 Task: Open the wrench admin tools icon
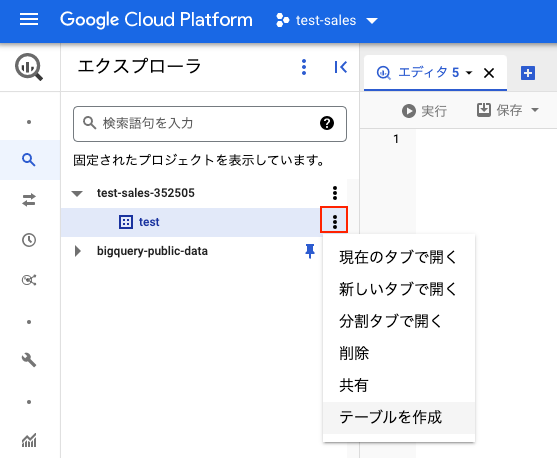29,360
